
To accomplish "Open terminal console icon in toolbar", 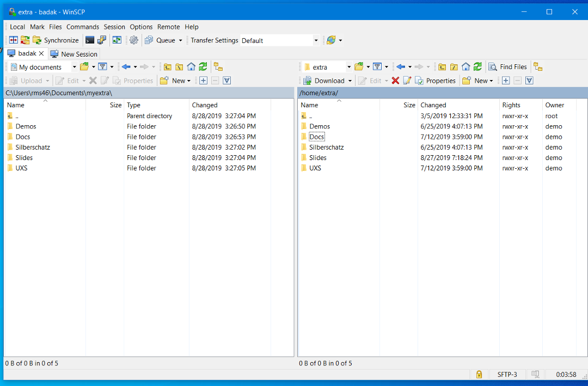I will pyautogui.click(x=90, y=40).
